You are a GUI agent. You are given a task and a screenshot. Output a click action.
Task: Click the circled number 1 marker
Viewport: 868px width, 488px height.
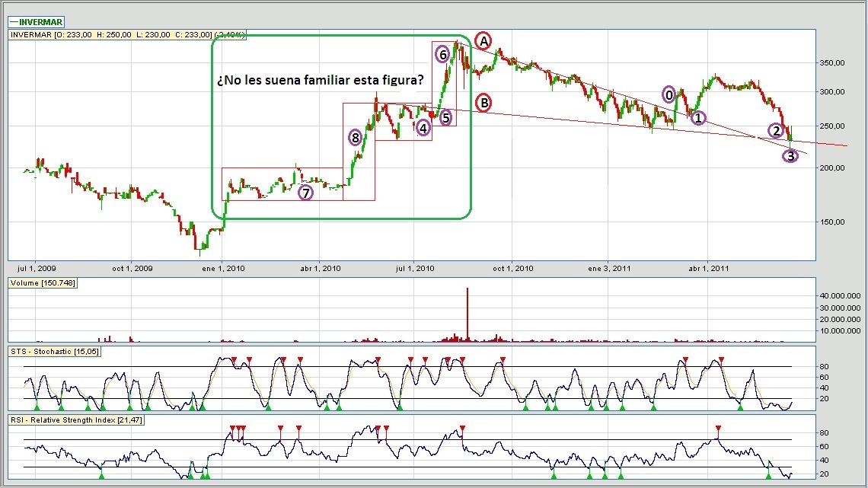(698, 117)
